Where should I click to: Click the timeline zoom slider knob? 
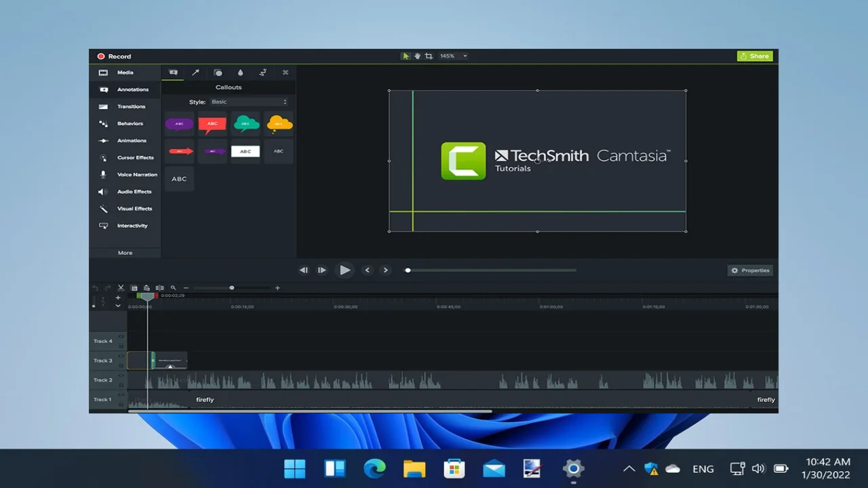pos(232,288)
